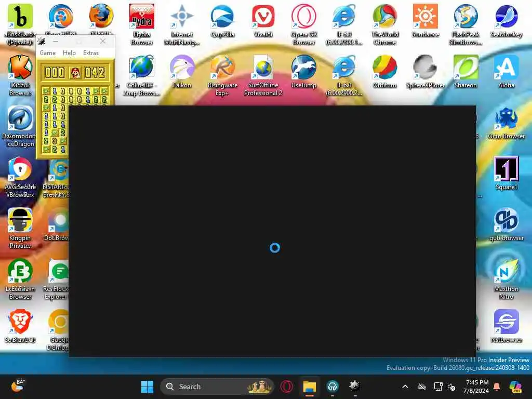532x399 pixels.
Task: Open FlashPeak SlimBrowser shortcut
Action: point(465,24)
